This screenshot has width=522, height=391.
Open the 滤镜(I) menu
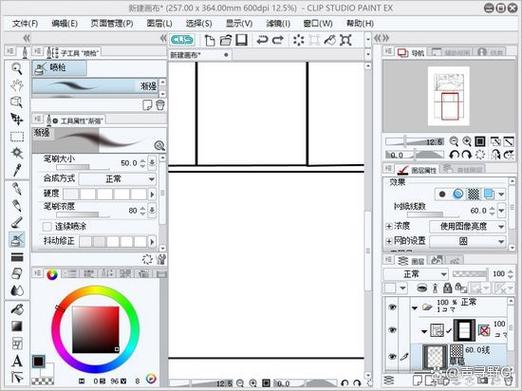coord(278,23)
